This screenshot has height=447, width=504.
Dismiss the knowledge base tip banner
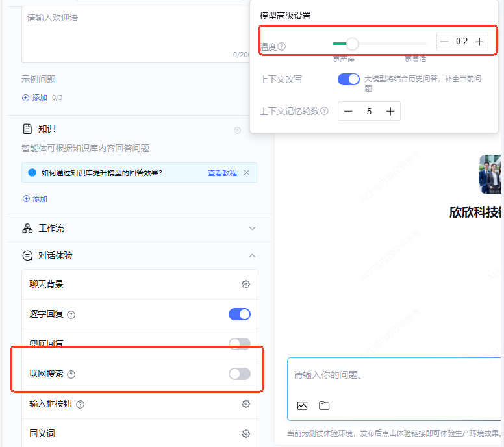[x=246, y=173]
